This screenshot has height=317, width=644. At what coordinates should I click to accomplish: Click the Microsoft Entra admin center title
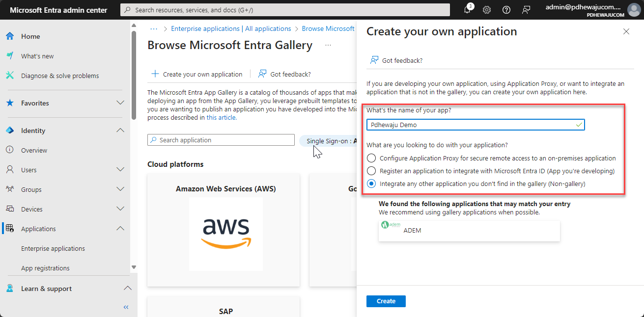[x=58, y=10]
